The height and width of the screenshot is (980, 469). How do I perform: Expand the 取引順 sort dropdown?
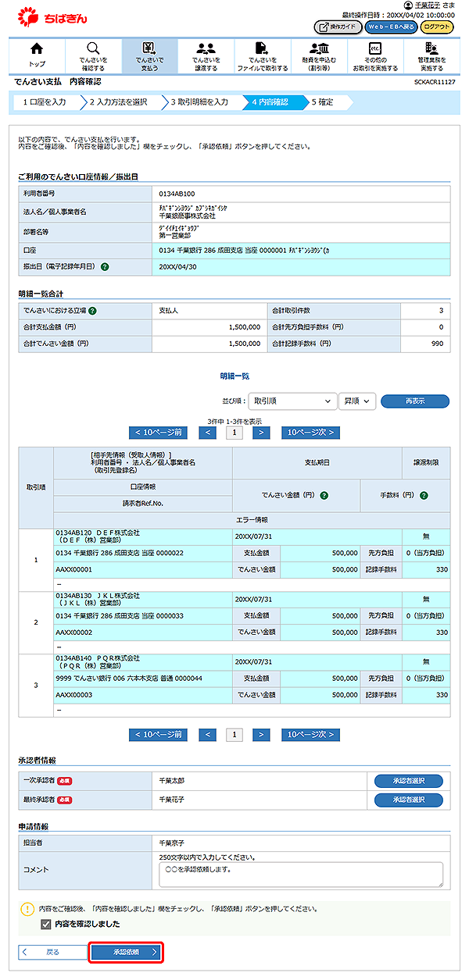292,401
